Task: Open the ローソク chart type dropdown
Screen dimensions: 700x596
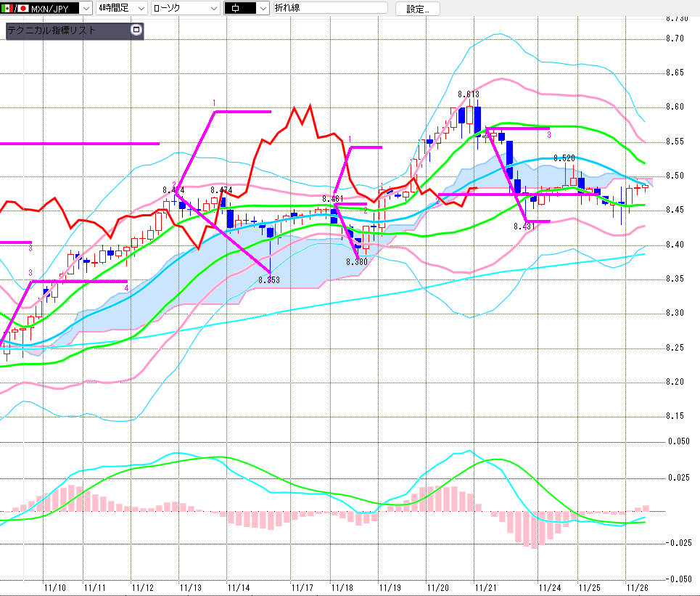Action: point(213,9)
